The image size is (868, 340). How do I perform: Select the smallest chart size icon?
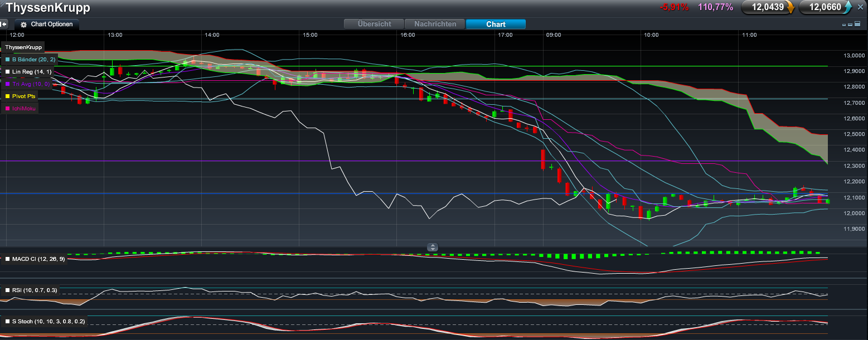tap(844, 25)
